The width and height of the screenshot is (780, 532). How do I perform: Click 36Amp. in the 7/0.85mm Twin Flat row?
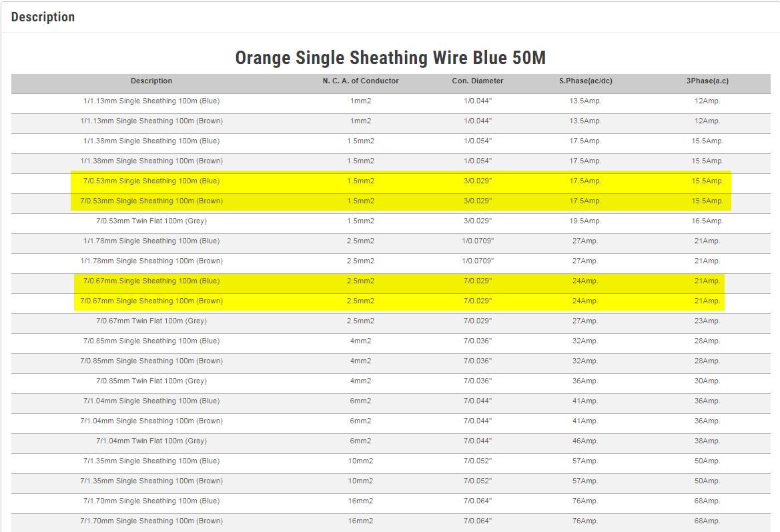585,381
